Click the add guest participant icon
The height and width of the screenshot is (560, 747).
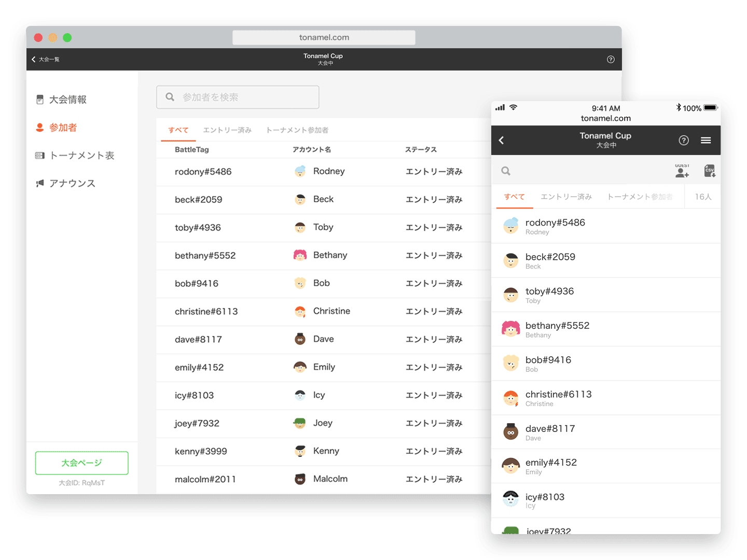click(x=682, y=171)
